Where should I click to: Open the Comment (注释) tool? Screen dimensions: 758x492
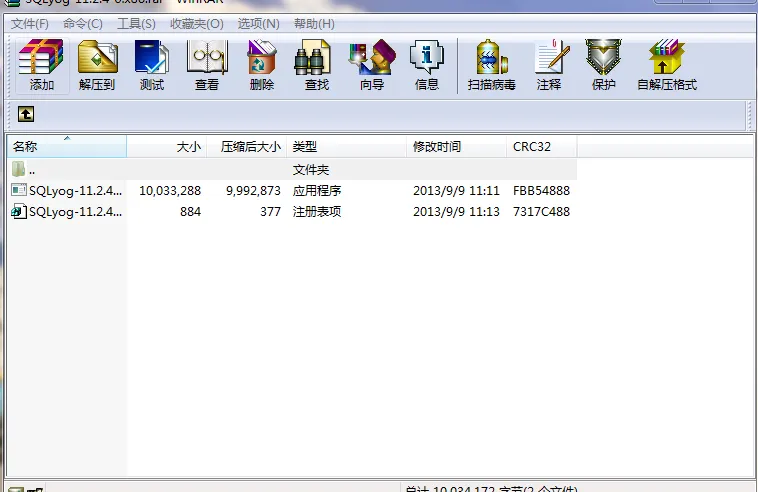click(x=549, y=65)
